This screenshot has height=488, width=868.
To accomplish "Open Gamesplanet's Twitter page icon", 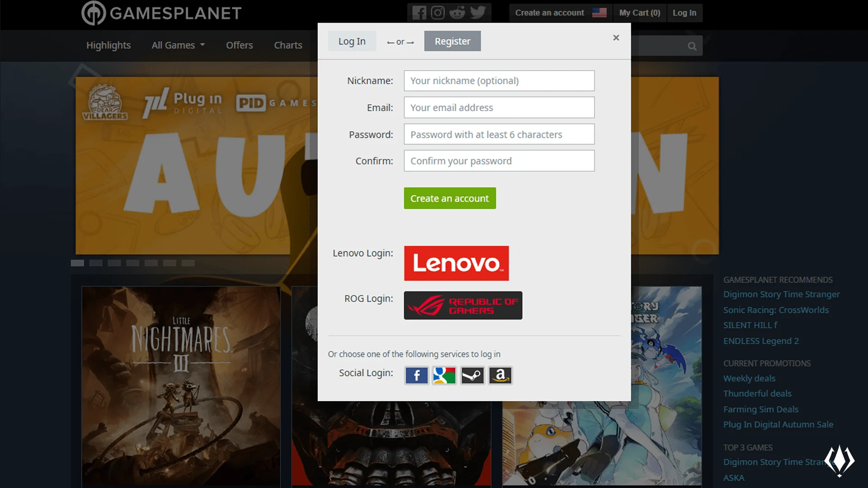I will point(478,13).
